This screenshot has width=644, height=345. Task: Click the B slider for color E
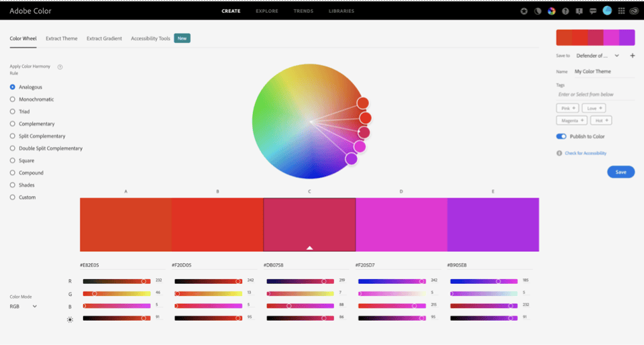[x=484, y=306]
